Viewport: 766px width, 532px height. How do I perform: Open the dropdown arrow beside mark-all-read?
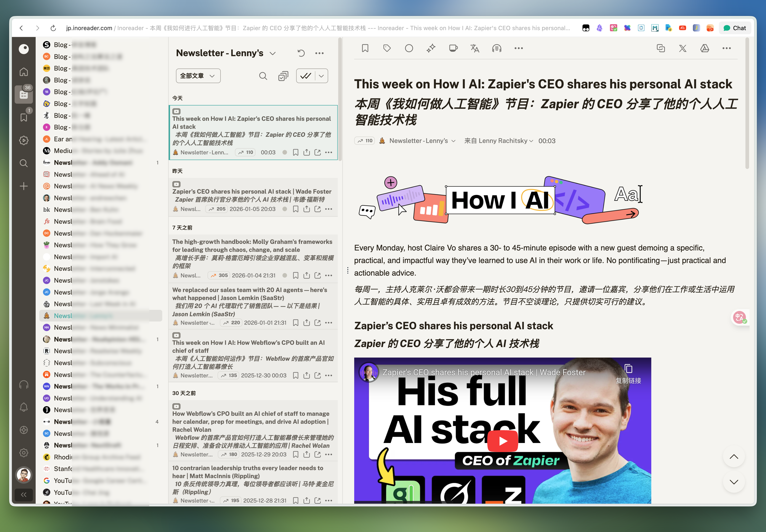click(x=321, y=76)
